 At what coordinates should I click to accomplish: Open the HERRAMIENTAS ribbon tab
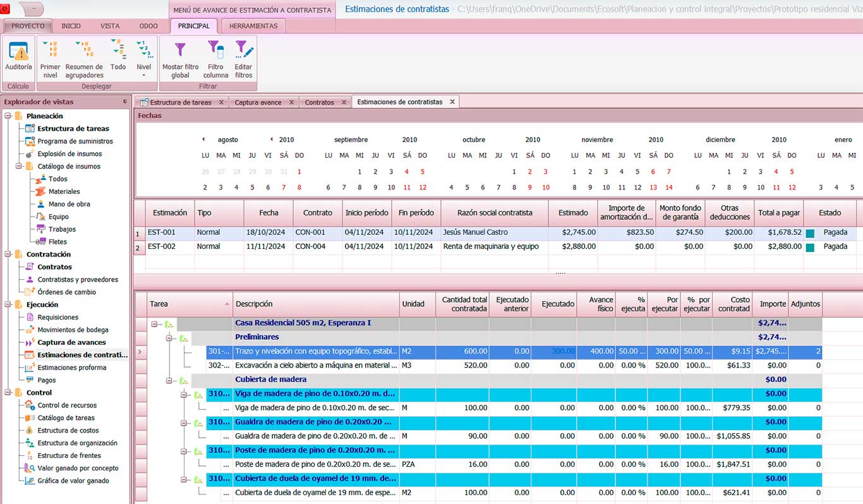click(x=253, y=26)
